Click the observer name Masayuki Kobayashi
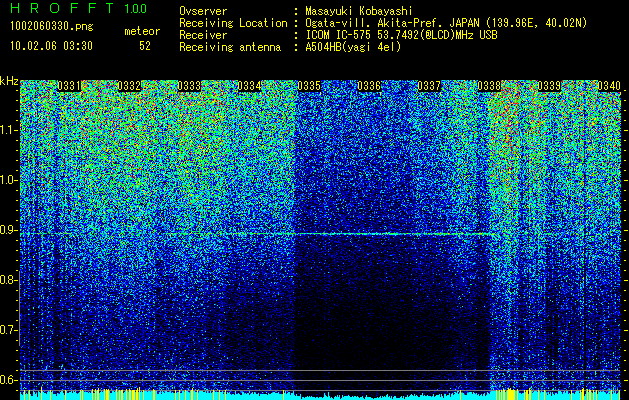 pos(359,11)
